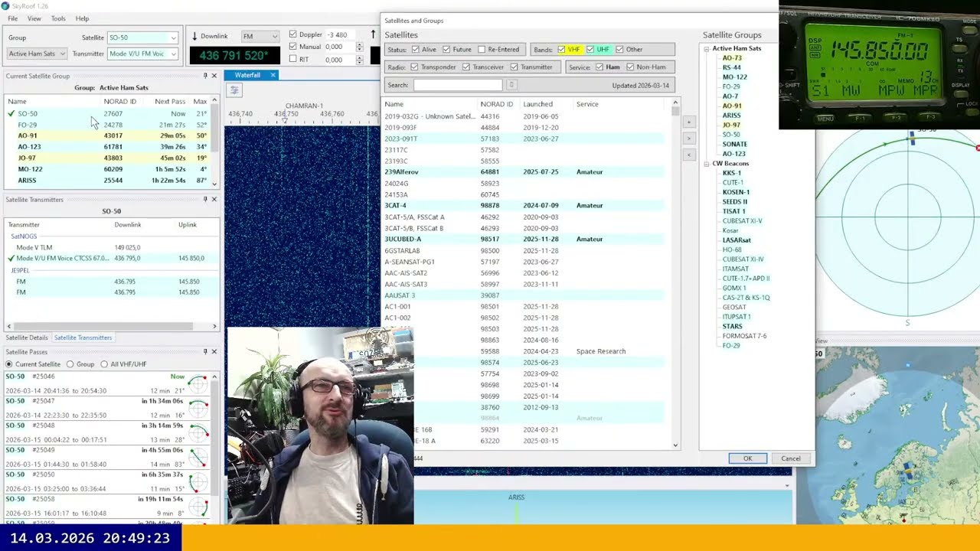980x551 pixels.
Task: Toggle the UHF band checkbox
Action: (590, 50)
